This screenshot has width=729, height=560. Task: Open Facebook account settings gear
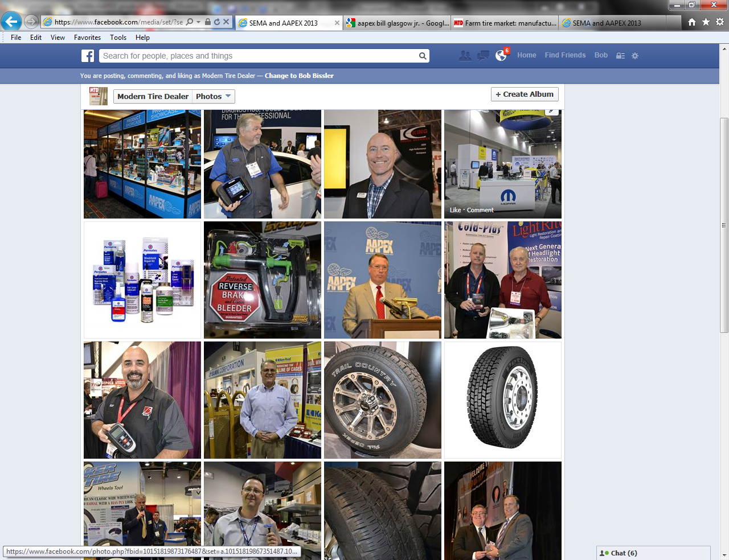coord(635,56)
